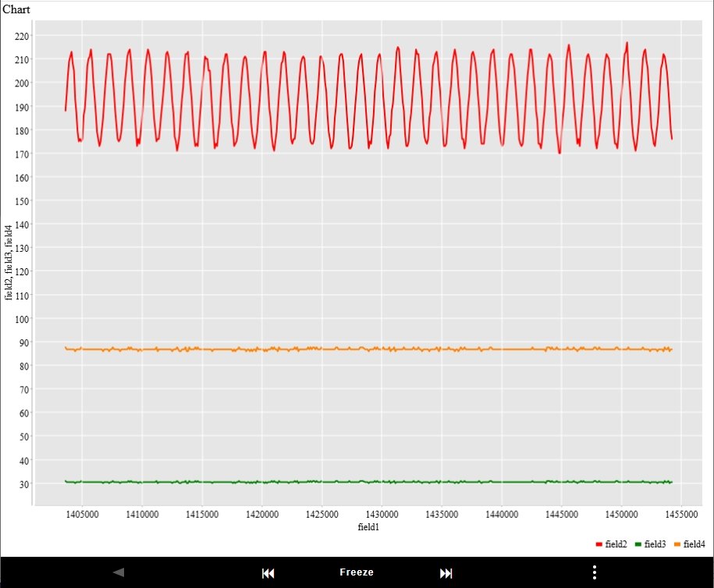
Task: Click the Chart title text
Action: [16, 9]
